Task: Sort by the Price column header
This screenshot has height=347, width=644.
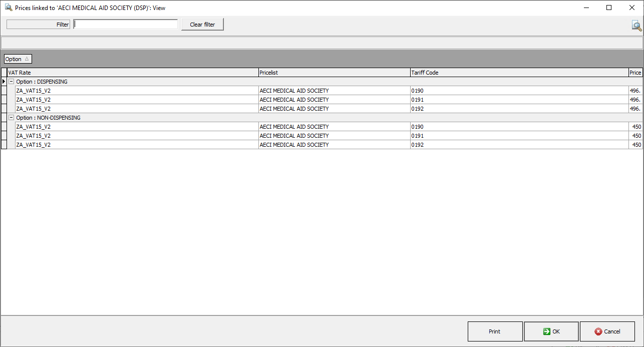Action: (635, 73)
